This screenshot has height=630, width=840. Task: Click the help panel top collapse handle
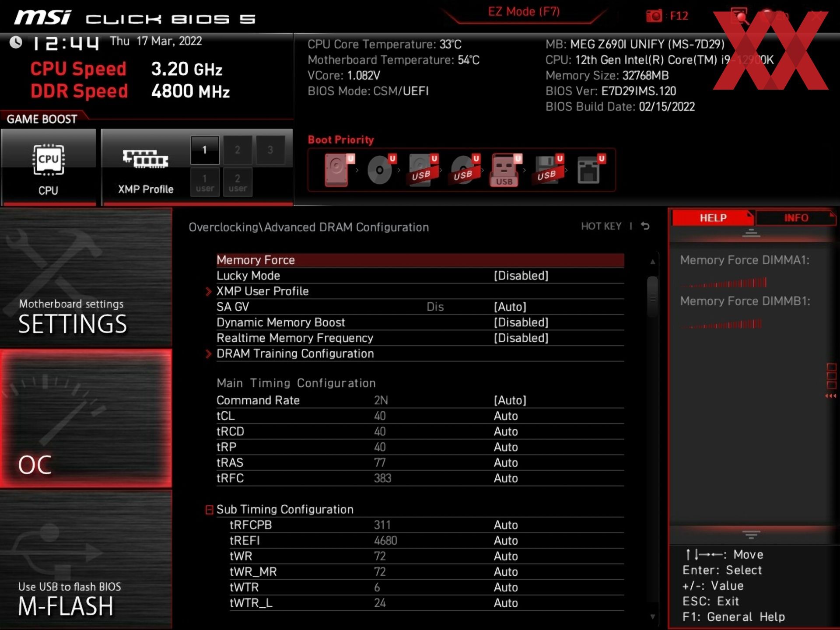pos(751,233)
